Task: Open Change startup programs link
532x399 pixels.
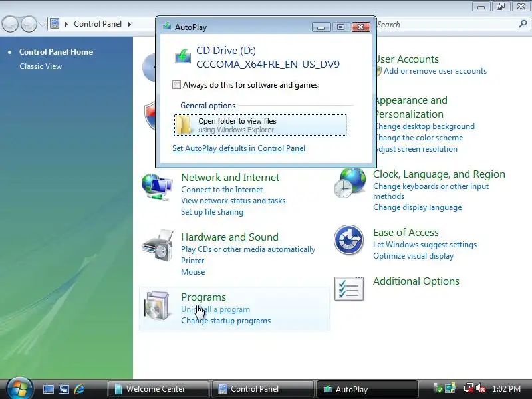Action: [225, 321]
